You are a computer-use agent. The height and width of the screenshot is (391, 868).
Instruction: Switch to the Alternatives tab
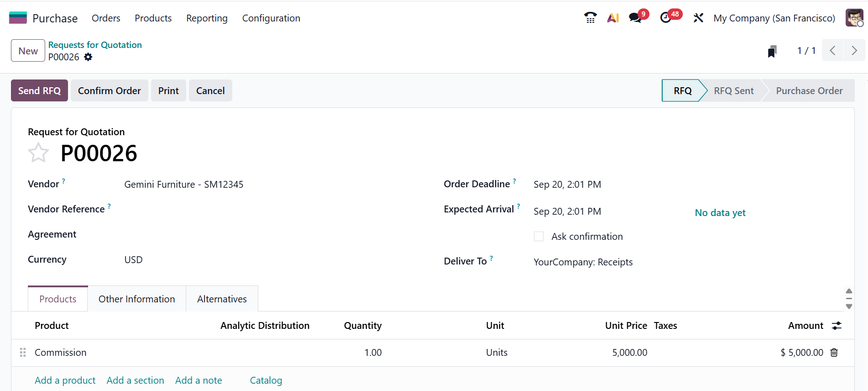pyautogui.click(x=222, y=299)
